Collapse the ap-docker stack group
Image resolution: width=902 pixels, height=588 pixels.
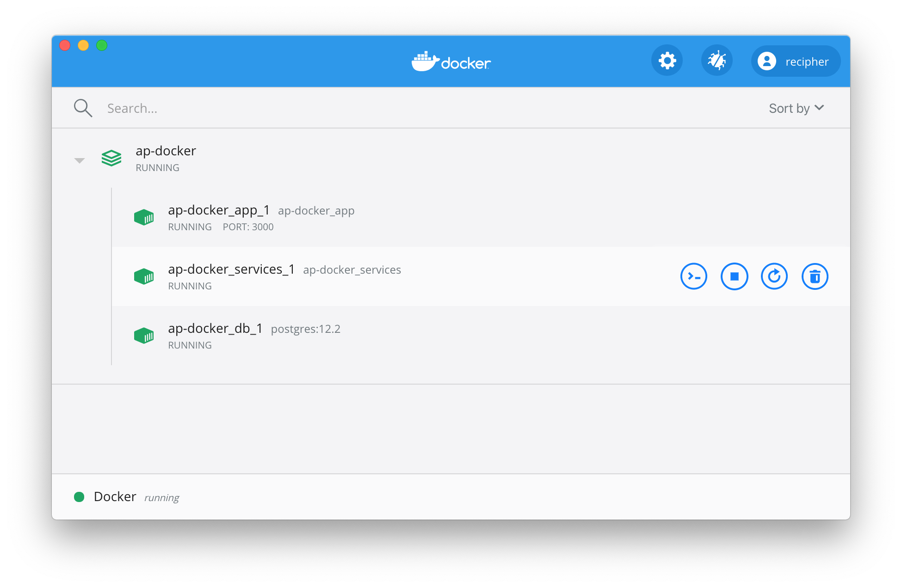80,160
